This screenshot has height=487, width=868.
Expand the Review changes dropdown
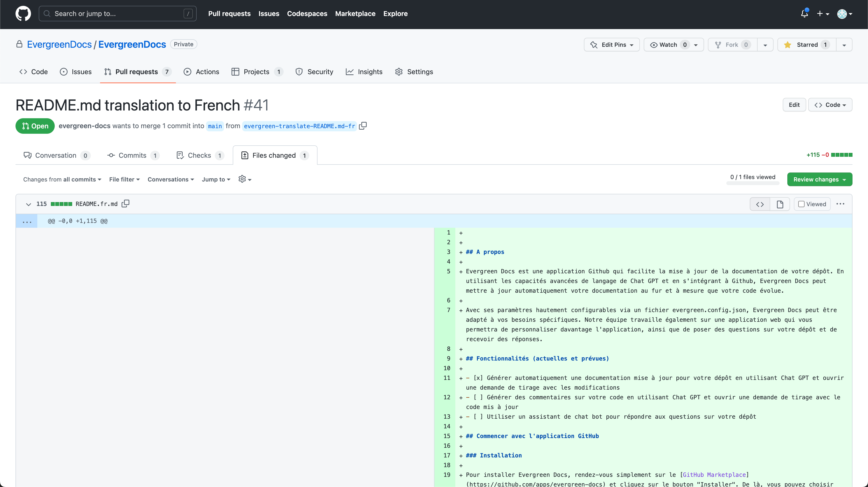(x=820, y=179)
